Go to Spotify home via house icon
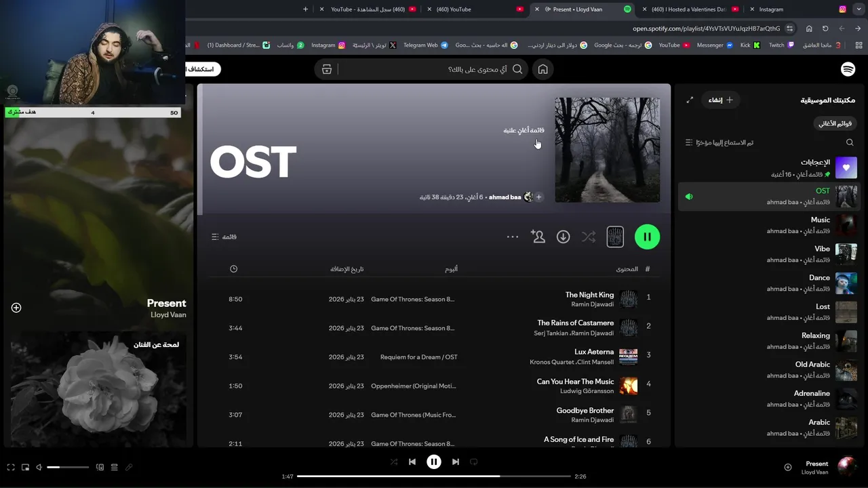The image size is (868, 488). (542, 69)
